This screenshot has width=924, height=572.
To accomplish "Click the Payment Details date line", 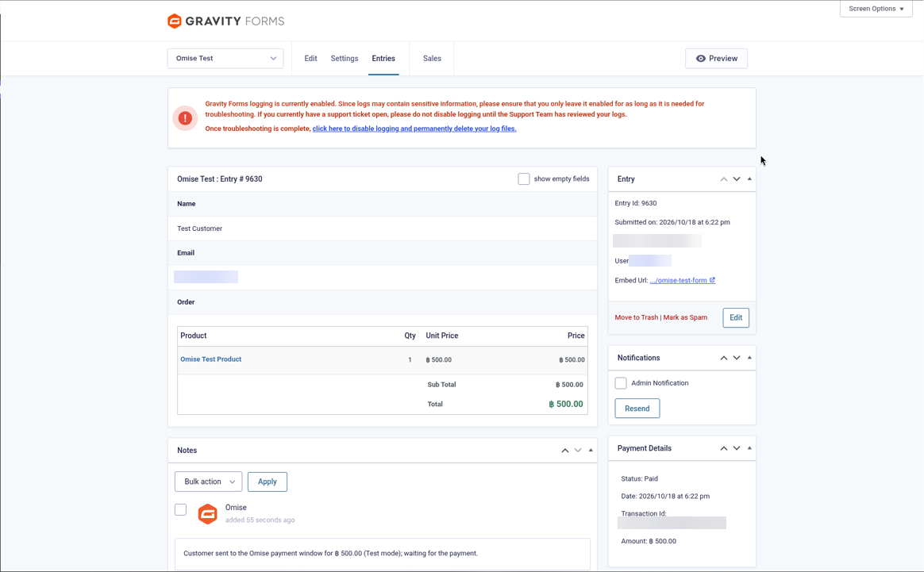I will 665,497.
